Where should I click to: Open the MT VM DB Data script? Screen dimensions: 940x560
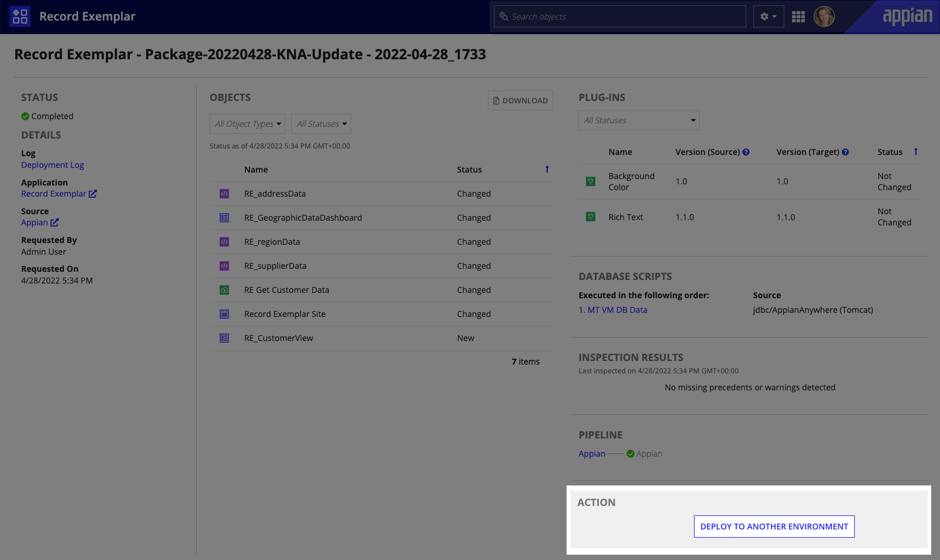pos(617,310)
